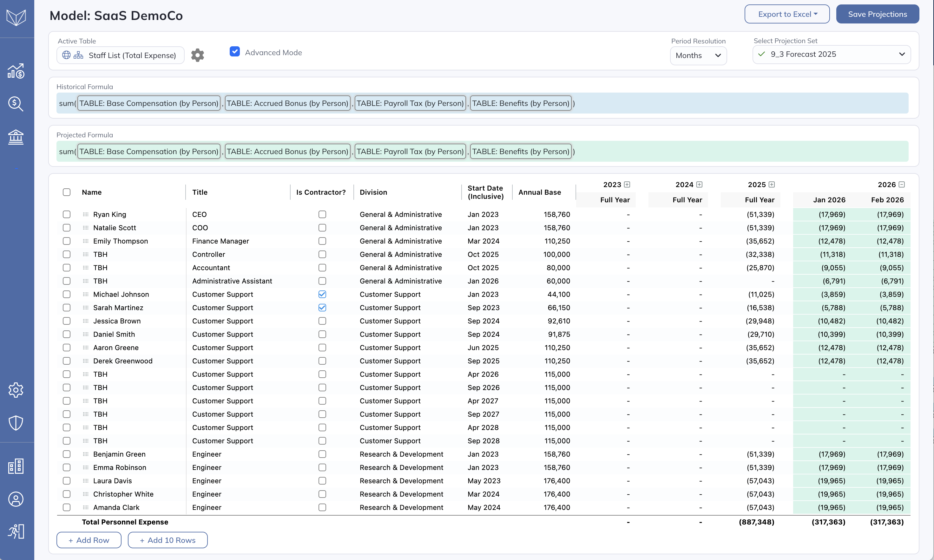This screenshot has width=934, height=560.
Task: Click the Add 10 Rows button
Action: click(168, 540)
